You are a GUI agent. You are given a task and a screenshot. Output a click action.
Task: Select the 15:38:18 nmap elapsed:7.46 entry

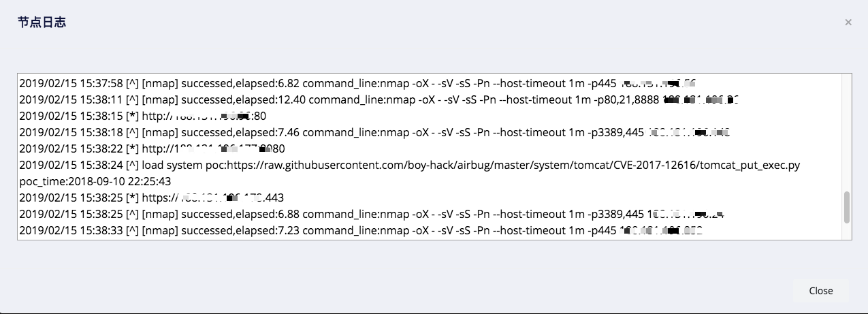pyautogui.click(x=374, y=132)
